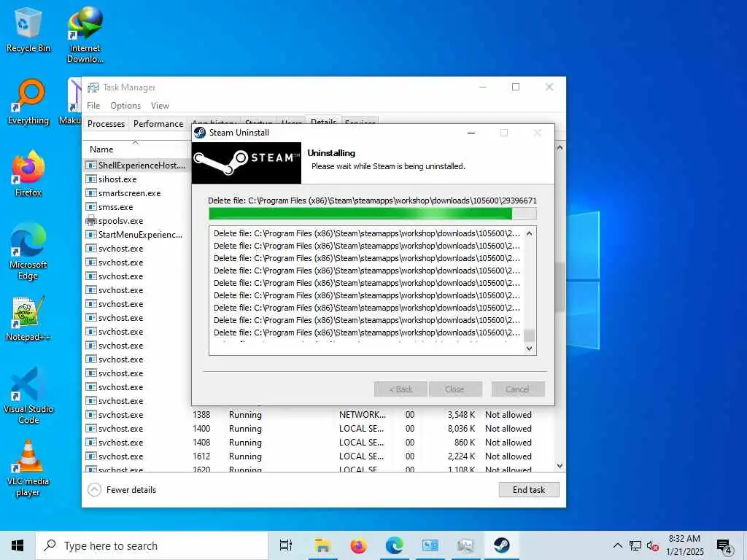
Task: Click the disabled Cancel button in Steam Uninstall
Action: tap(518, 389)
